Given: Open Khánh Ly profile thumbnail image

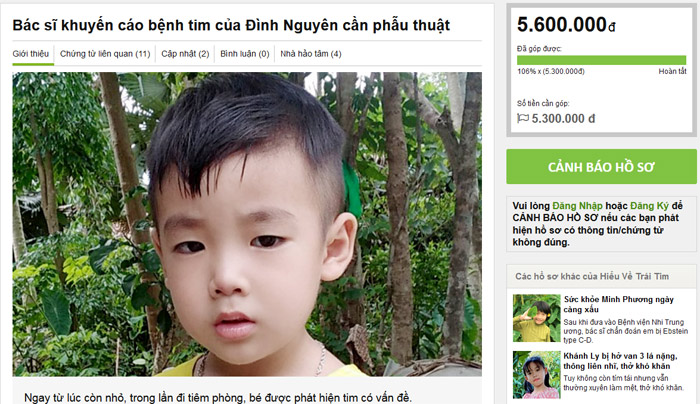Looking at the screenshot, I should point(536,375).
